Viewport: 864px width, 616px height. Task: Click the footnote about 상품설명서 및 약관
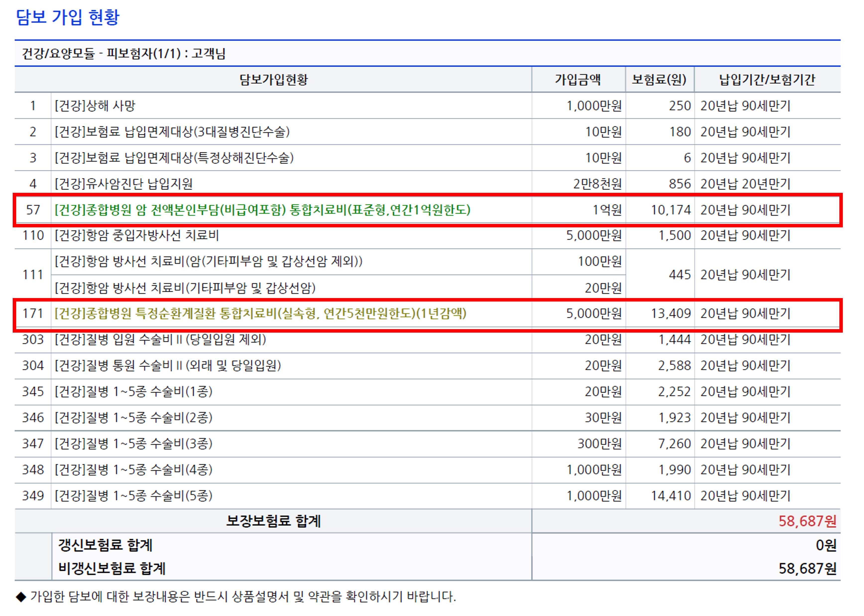pos(236,597)
